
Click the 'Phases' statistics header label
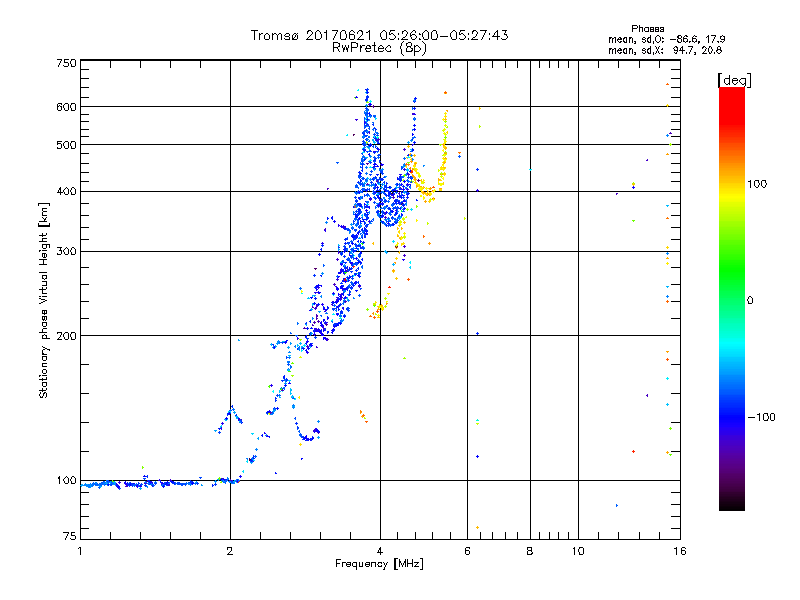(647, 29)
